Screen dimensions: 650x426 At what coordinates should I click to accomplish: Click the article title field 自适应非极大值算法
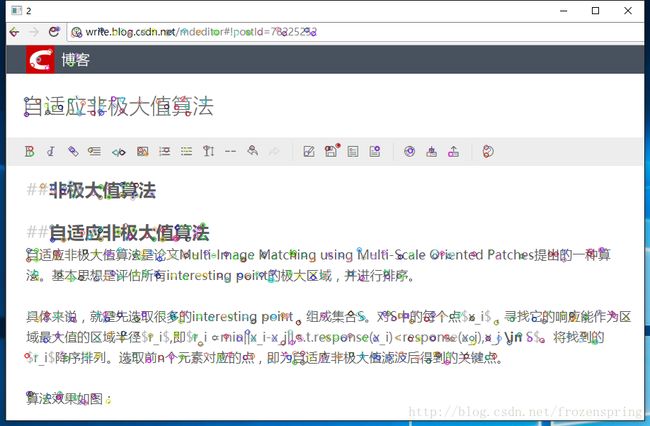click(119, 106)
